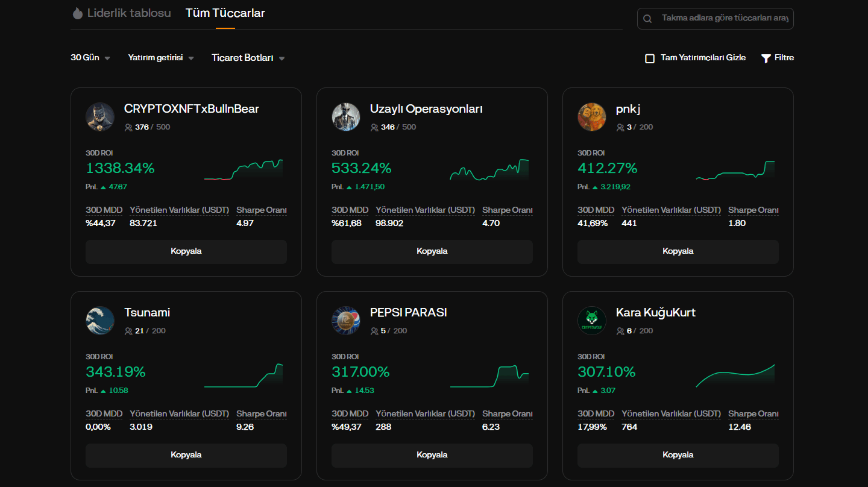Click the Filtre funnel icon

click(x=766, y=58)
